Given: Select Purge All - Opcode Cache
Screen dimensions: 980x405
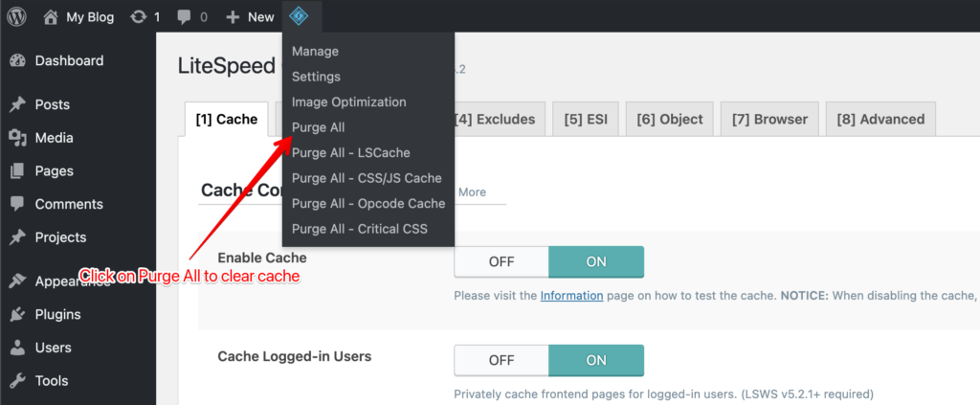Looking at the screenshot, I should pyautogui.click(x=368, y=204).
